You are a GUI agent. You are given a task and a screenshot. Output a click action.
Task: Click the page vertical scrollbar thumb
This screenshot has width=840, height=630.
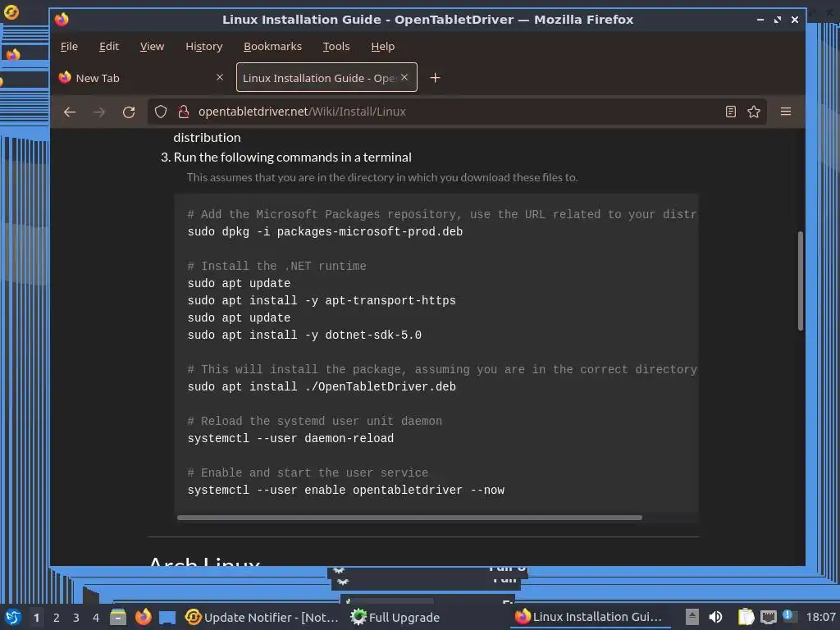tap(801, 281)
